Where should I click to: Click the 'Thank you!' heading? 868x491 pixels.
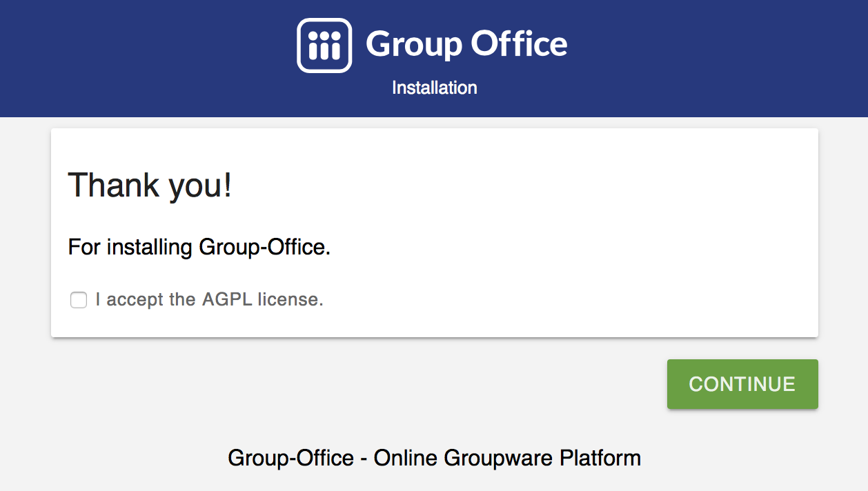click(150, 186)
